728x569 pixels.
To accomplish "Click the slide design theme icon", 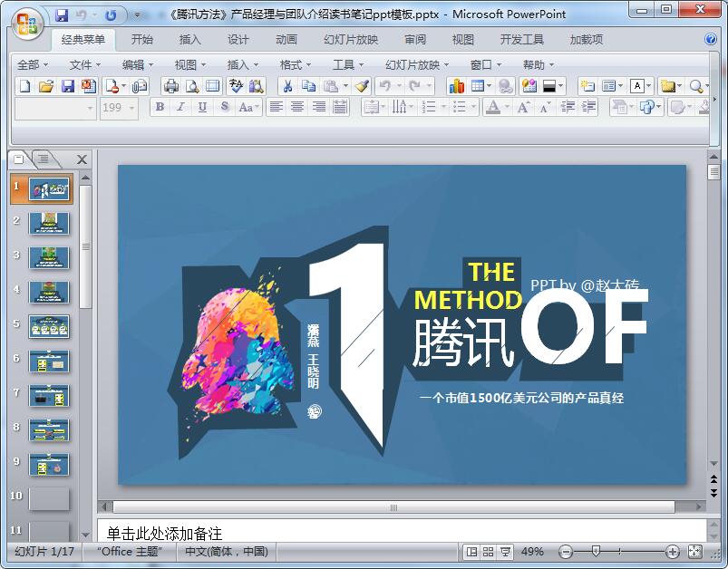I will (529, 86).
